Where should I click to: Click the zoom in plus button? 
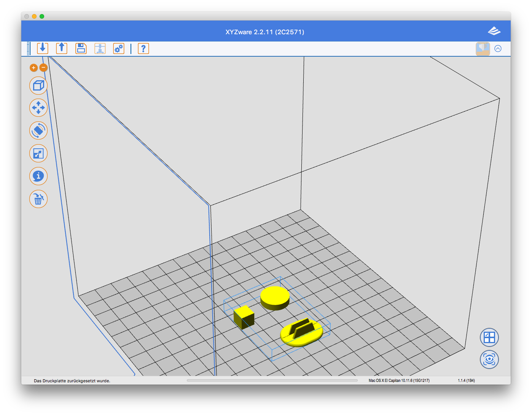[x=33, y=68]
